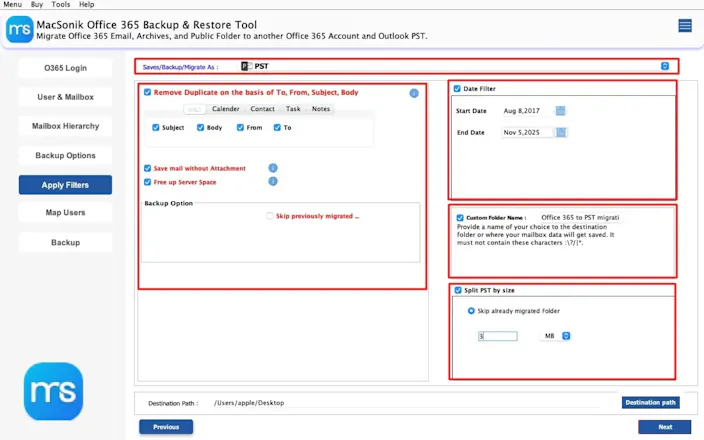The height and width of the screenshot is (440, 704).
Task: Open Backup Options step
Action: pyautogui.click(x=65, y=155)
